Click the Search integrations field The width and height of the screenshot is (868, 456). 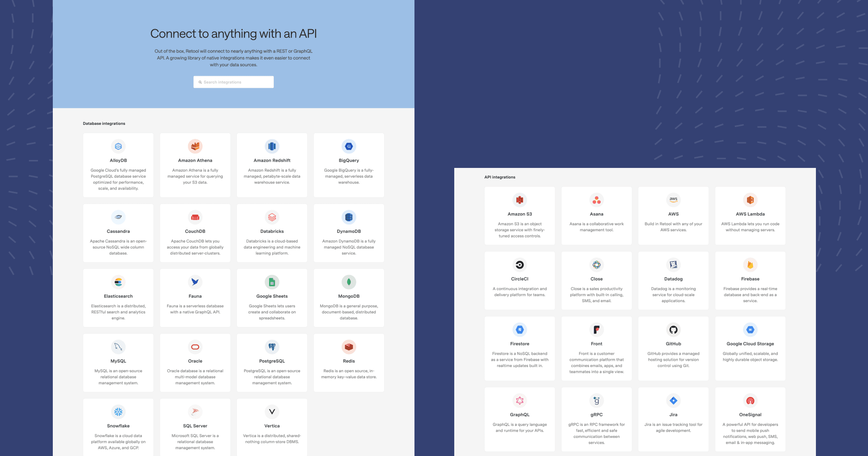coord(233,82)
